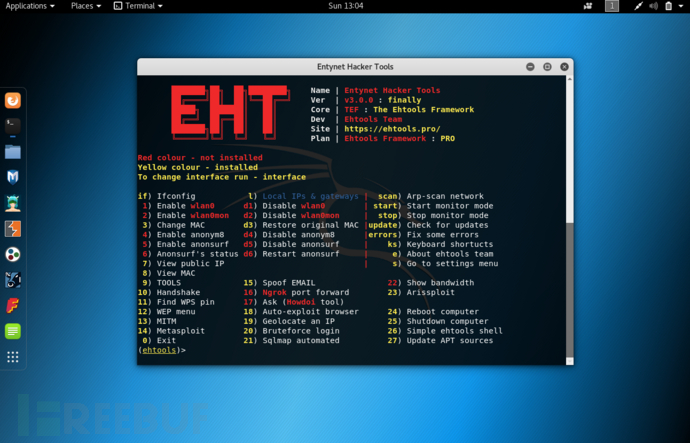This screenshot has height=443, width=690.
Task: Click 'Bruteforce login' text
Action: coord(301,331)
